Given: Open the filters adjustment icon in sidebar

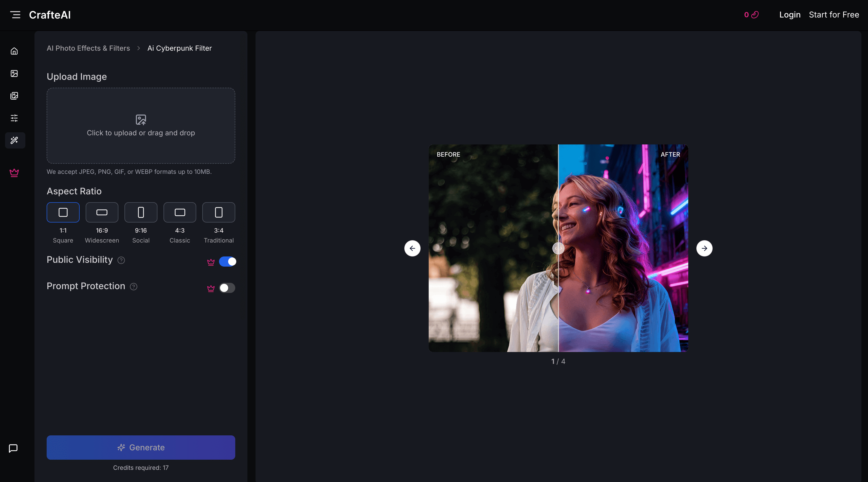Looking at the screenshot, I should 14,118.
